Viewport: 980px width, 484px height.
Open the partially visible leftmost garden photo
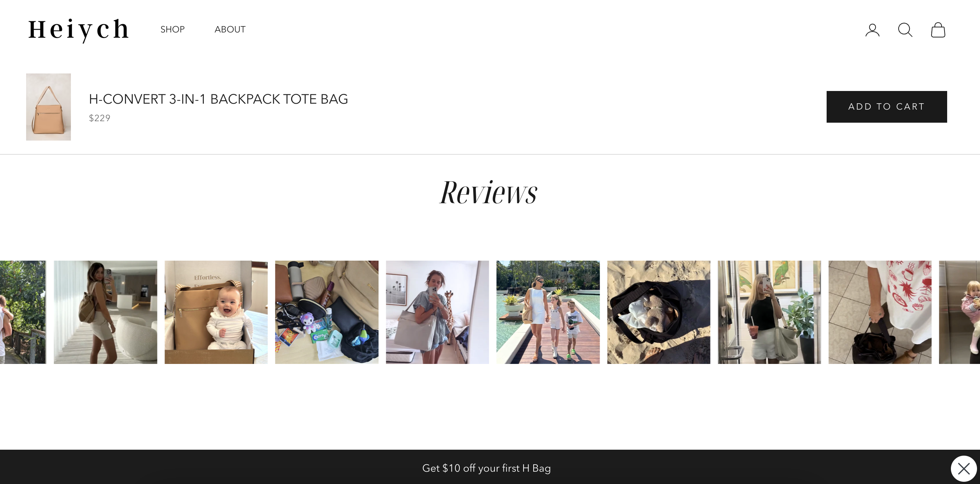click(23, 312)
